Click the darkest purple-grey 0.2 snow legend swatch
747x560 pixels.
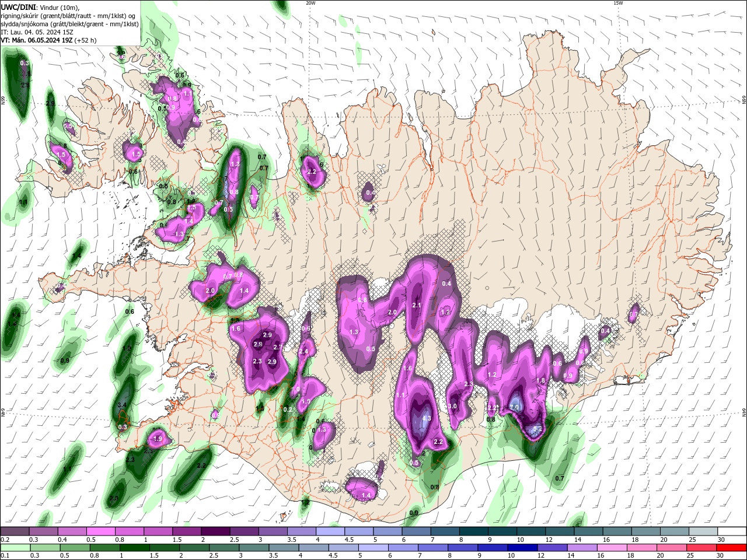click(x=15, y=531)
